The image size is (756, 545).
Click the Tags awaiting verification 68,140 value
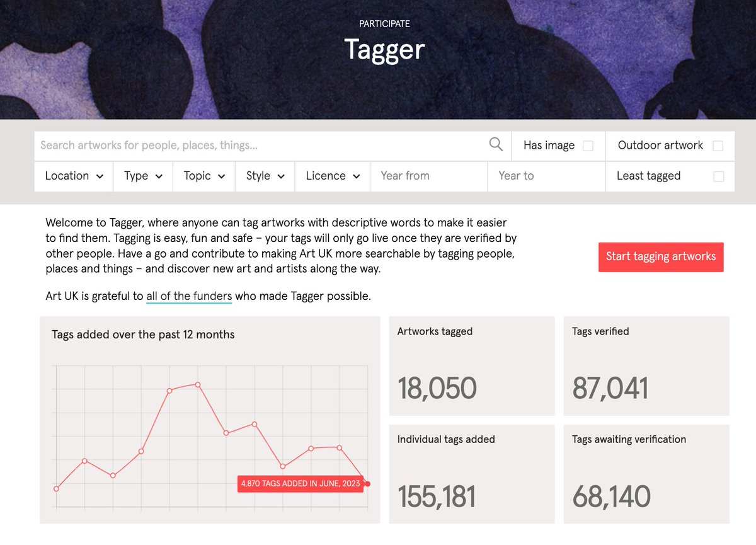611,497
